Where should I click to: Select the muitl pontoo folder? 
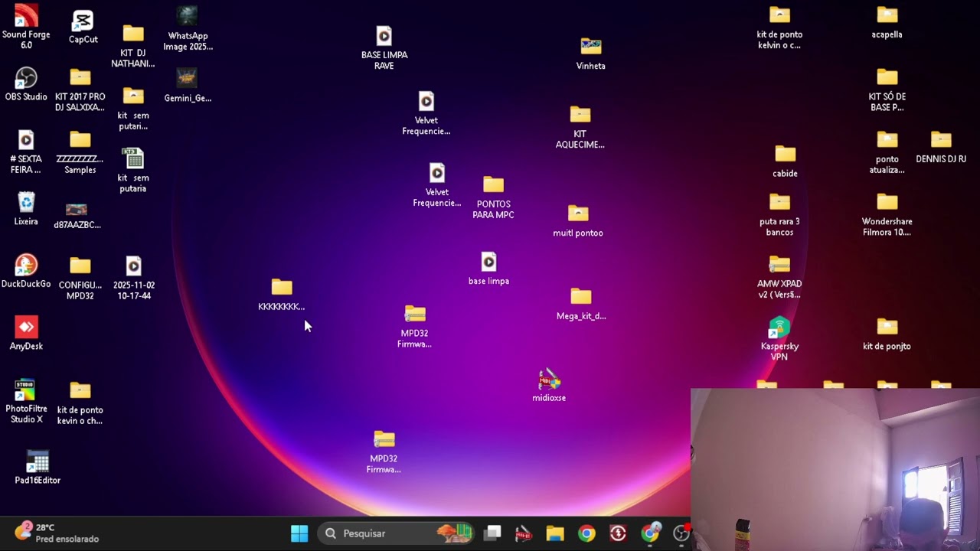click(578, 220)
